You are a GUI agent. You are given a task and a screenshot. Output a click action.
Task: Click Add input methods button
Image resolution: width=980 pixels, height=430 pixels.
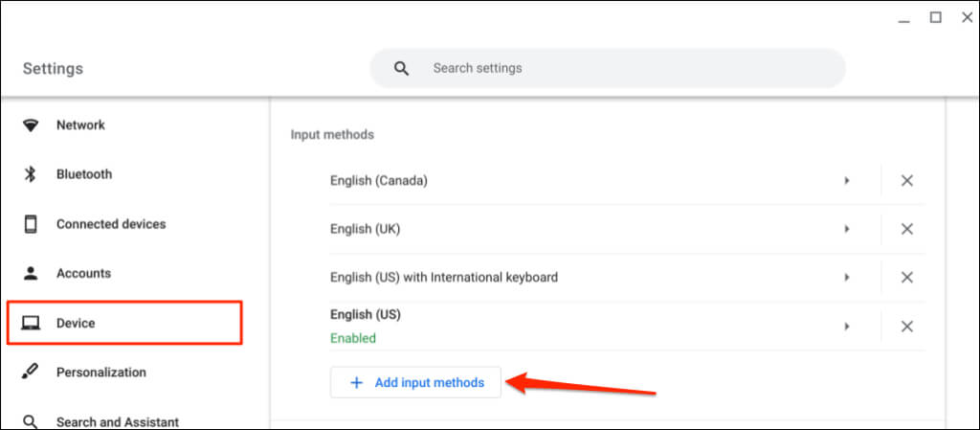click(x=415, y=383)
